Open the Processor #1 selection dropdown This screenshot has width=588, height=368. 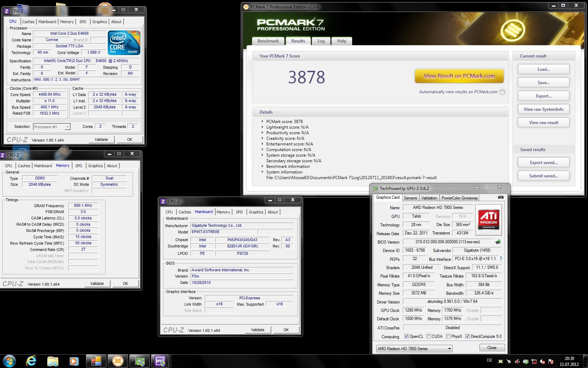click(x=52, y=127)
